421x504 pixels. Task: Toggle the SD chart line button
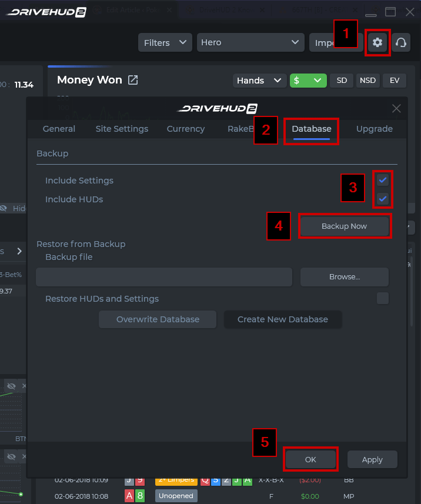[x=342, y=81]
